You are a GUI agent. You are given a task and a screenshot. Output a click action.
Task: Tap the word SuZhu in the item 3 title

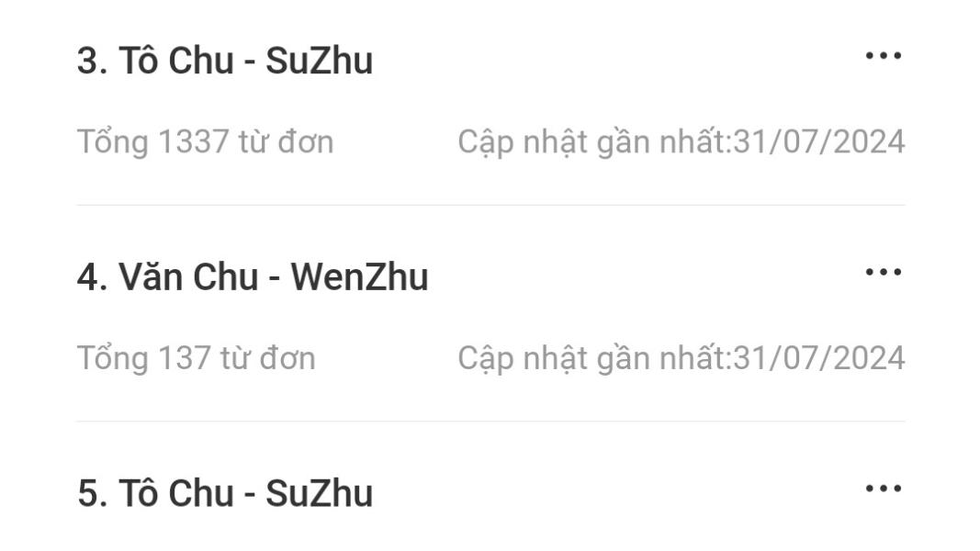320,61
